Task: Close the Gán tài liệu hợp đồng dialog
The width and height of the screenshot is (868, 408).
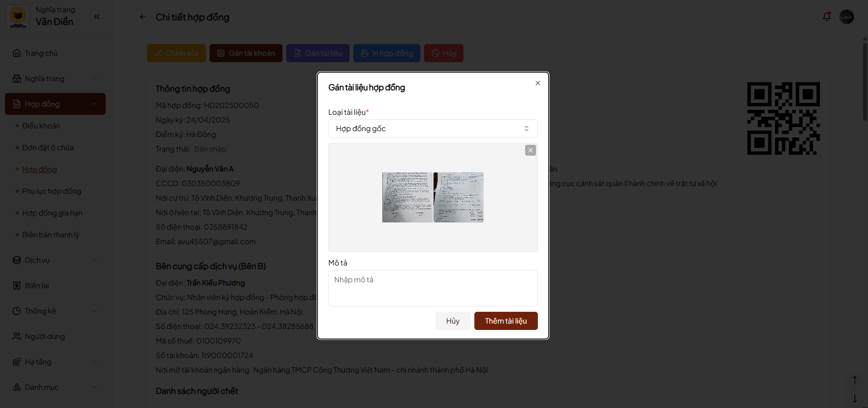Action: point(537,83)
